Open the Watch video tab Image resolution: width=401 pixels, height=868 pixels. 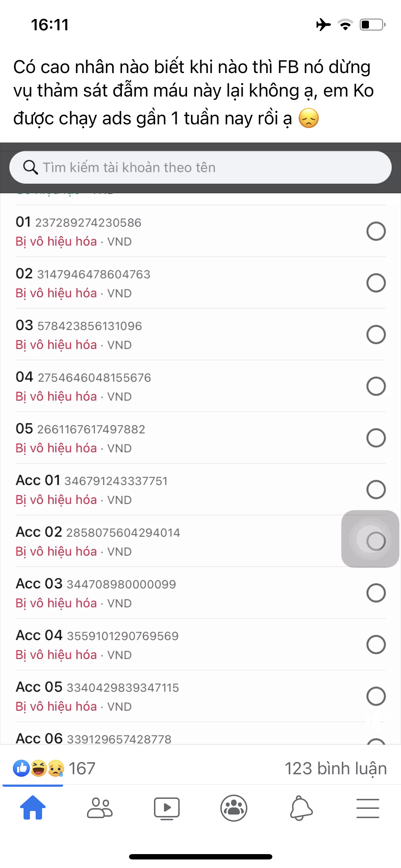pos(166,807)
